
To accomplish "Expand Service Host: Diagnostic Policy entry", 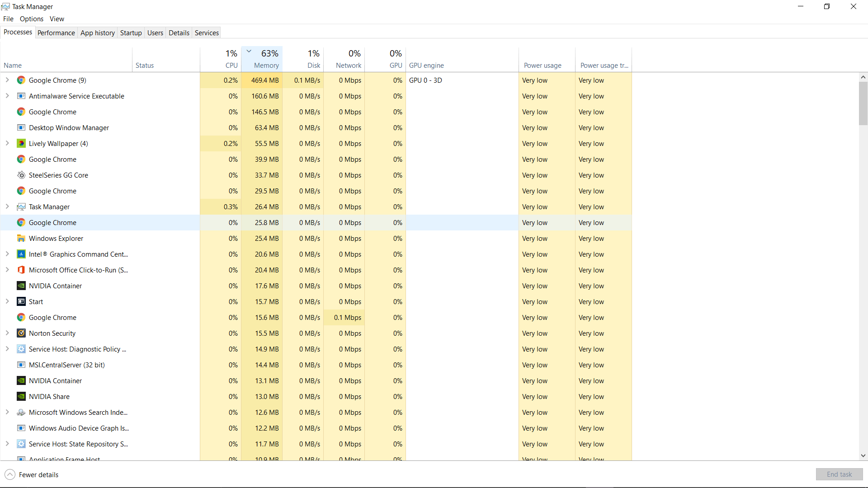I will point(7,349).
